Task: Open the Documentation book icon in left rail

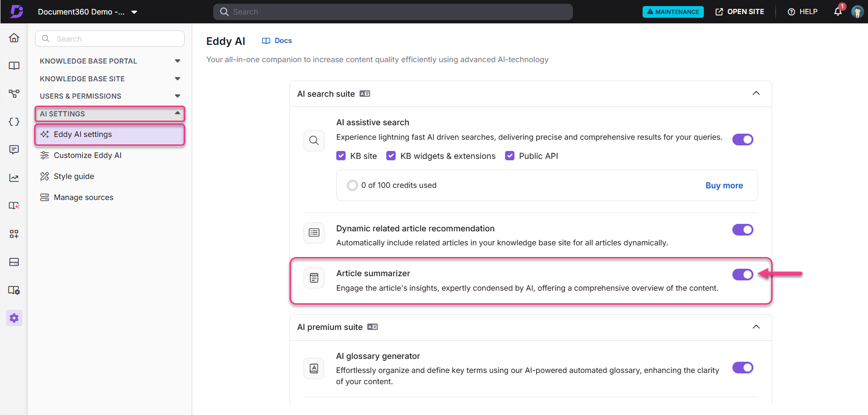Action: point(14,66)
